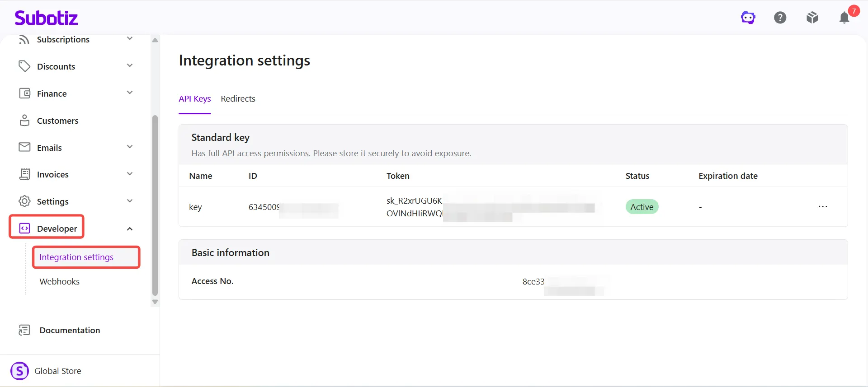
Task: Expand the Emails section chevron
Action: (130, 147)
